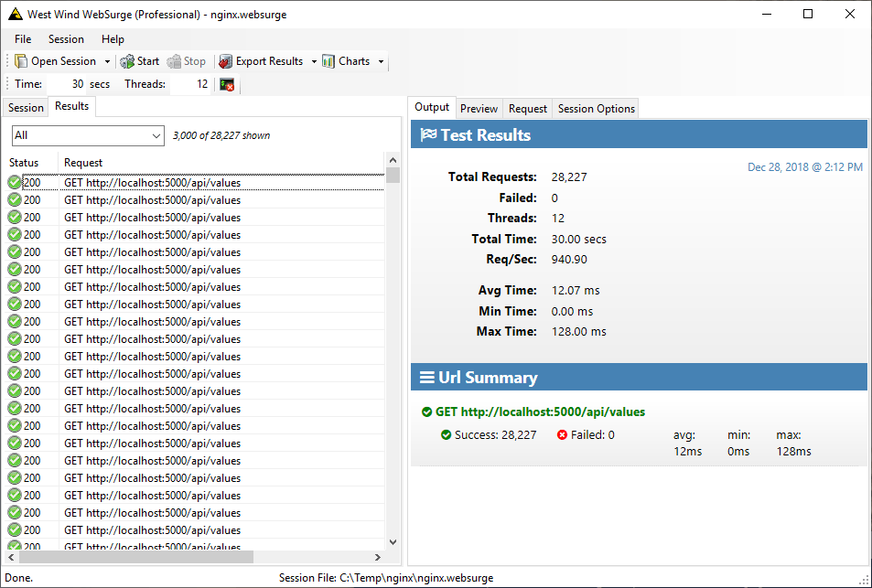
Task: Click the Open Session button label
Action: click(63, 61)
